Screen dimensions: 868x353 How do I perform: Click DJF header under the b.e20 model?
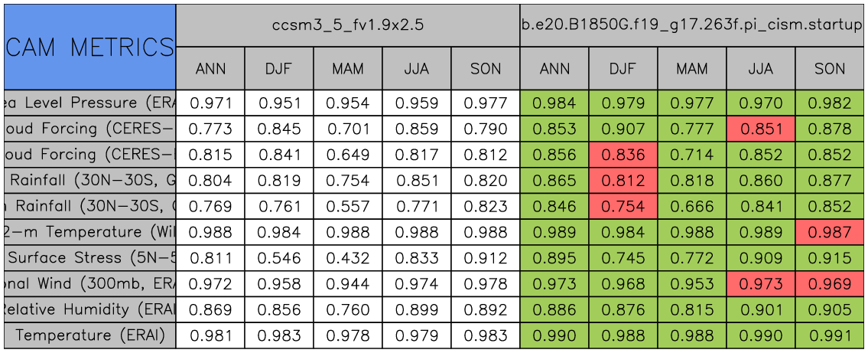[623, 68]
